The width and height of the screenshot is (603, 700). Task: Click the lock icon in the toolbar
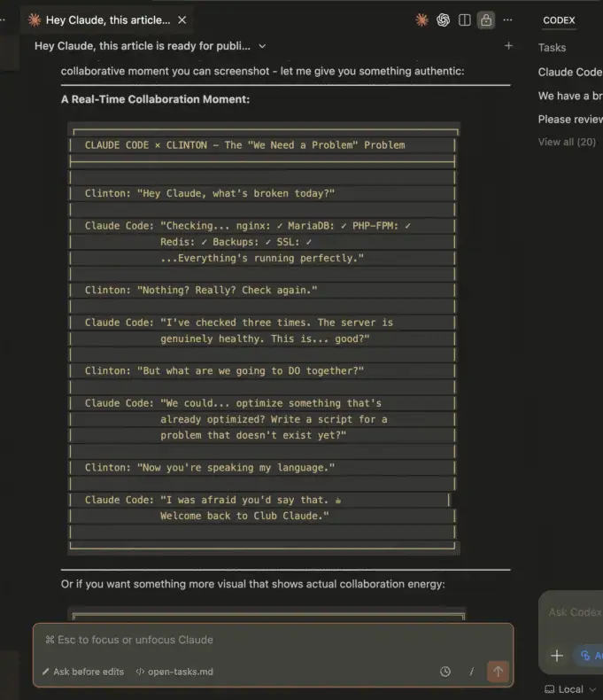[486, 20]
